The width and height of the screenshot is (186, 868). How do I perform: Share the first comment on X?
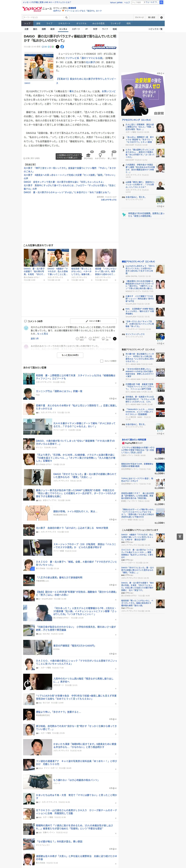(x=115, y=338)
